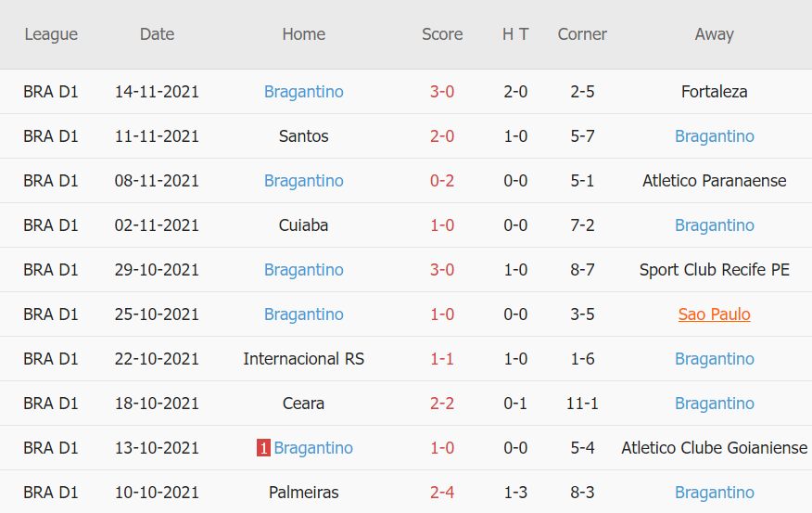Viewport: 812px width, 513px height.
Task: Open Sport Club Recife PE team
Action: click(x=714, y=270)
